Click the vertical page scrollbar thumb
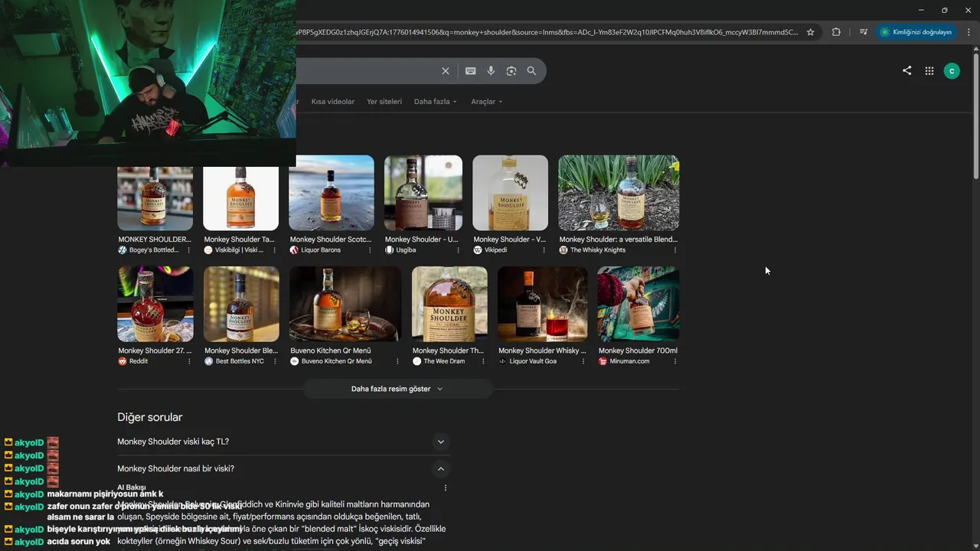This screenshot has height=551, width=980. point(975,116)
